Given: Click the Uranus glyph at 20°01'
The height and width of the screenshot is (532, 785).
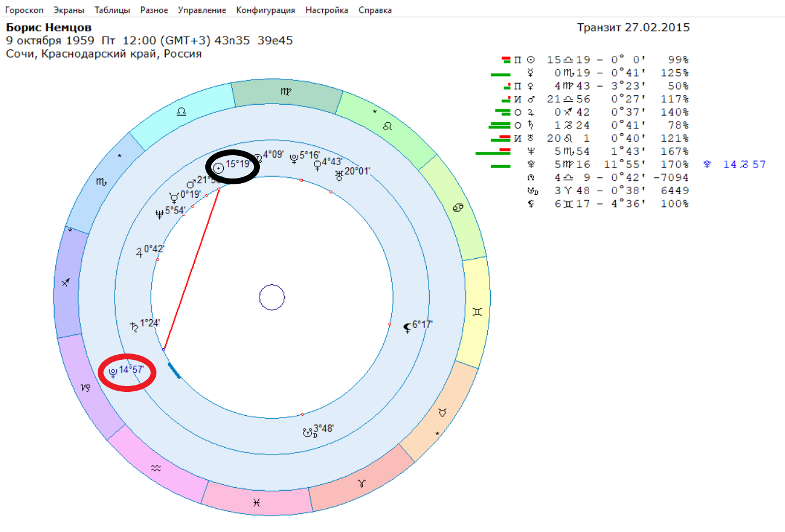Looking at the screenshot, I should pos(339,174).
